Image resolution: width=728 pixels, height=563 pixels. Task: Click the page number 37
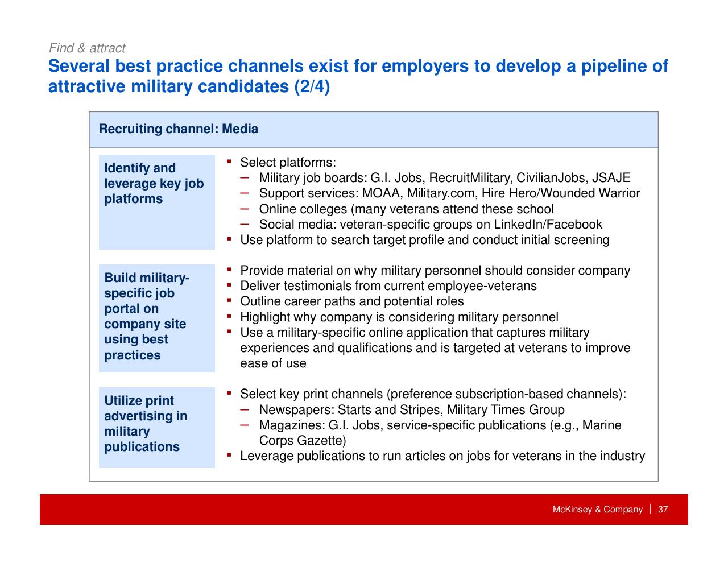[x=663, y=510]
